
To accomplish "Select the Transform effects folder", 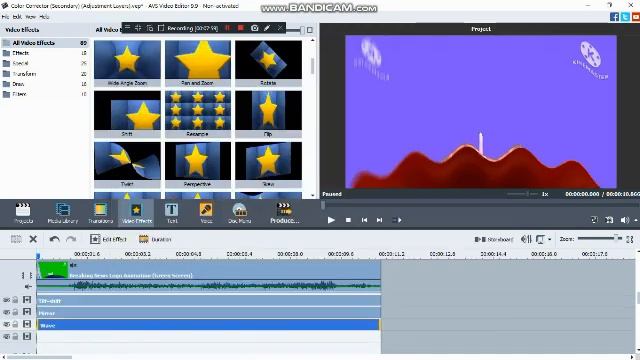I will tap(45, 74).
